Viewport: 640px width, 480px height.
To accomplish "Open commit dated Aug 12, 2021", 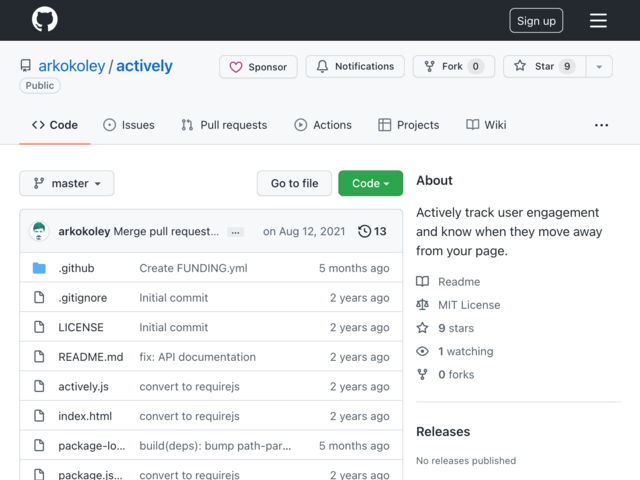I will pyautogui.click(x=304, y=231).
